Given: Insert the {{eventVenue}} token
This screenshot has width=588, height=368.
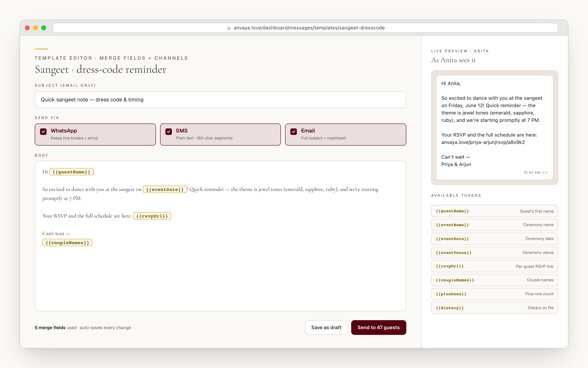Looking at the screenshot, I should click(x=494, y=253).
